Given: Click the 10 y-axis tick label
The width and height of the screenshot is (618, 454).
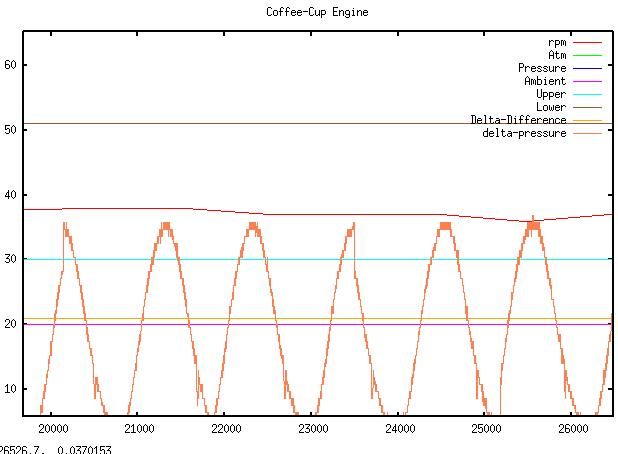Looking at the screenshot, I should 10,389.
